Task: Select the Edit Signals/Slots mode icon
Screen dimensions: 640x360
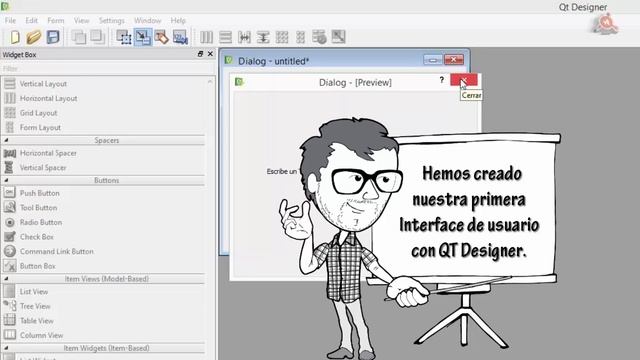Action: [143, 37]
